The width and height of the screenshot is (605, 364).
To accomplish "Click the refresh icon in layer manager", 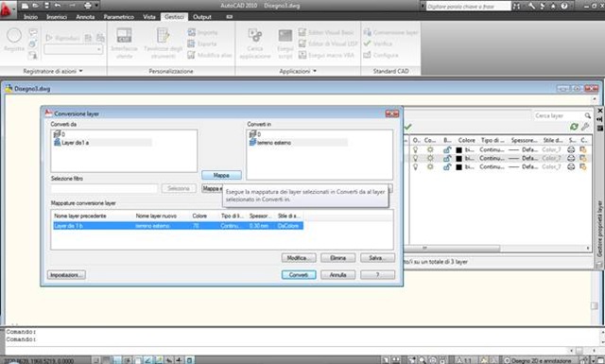I will [574, 127].
